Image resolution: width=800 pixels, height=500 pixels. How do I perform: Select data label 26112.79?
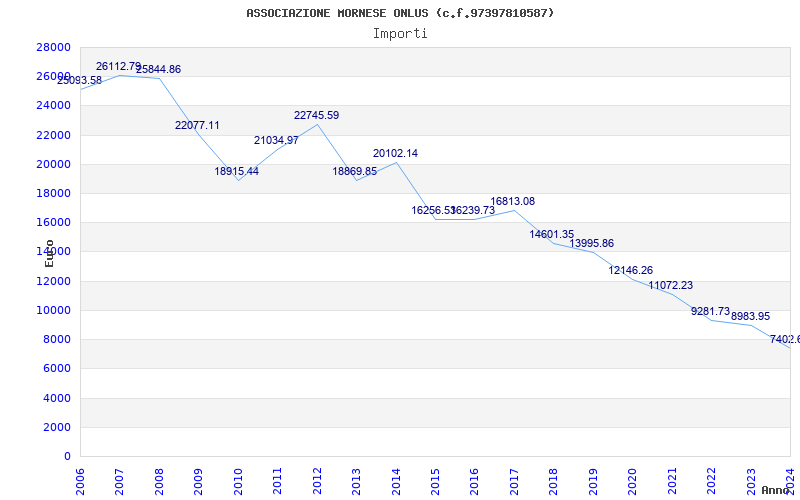click(118, 66)
